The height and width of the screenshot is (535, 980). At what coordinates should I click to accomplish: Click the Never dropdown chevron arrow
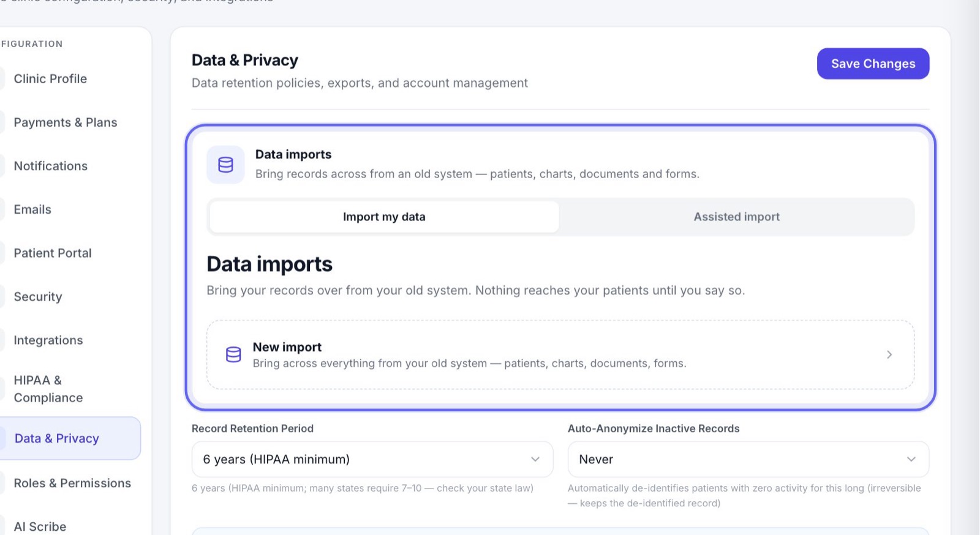tap(911, 459)
